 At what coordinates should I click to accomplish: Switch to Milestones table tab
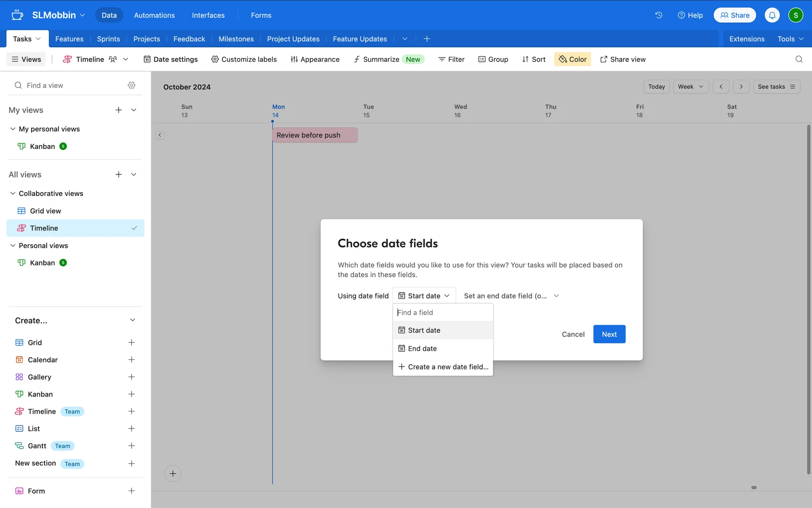coord(236,39)
